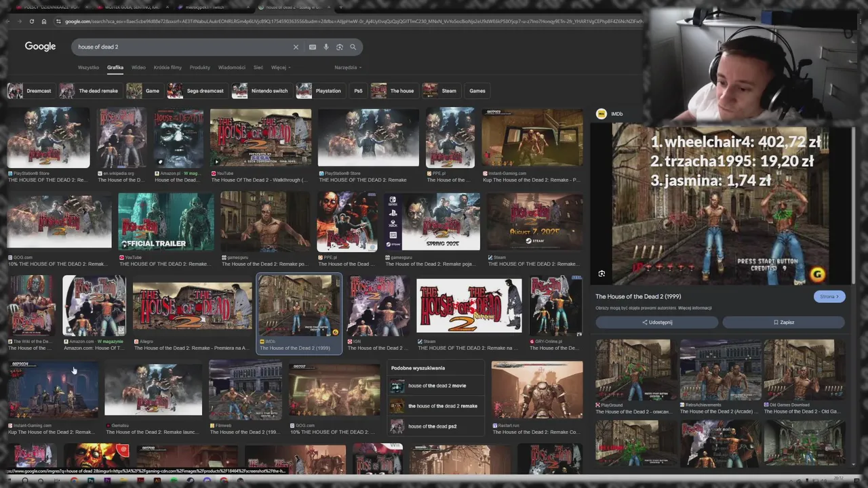Open the PlayGround related image in side panel
Screen dimensions: 868x488
(633, 369)
